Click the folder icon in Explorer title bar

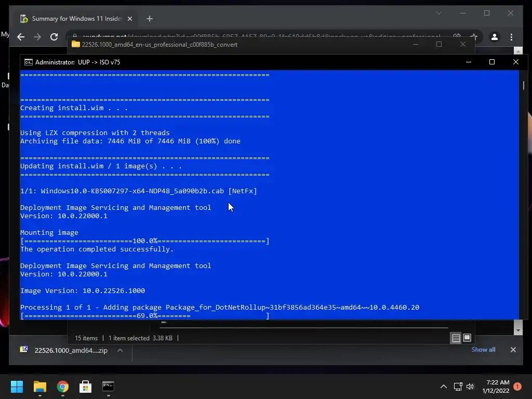pos(76,45)
